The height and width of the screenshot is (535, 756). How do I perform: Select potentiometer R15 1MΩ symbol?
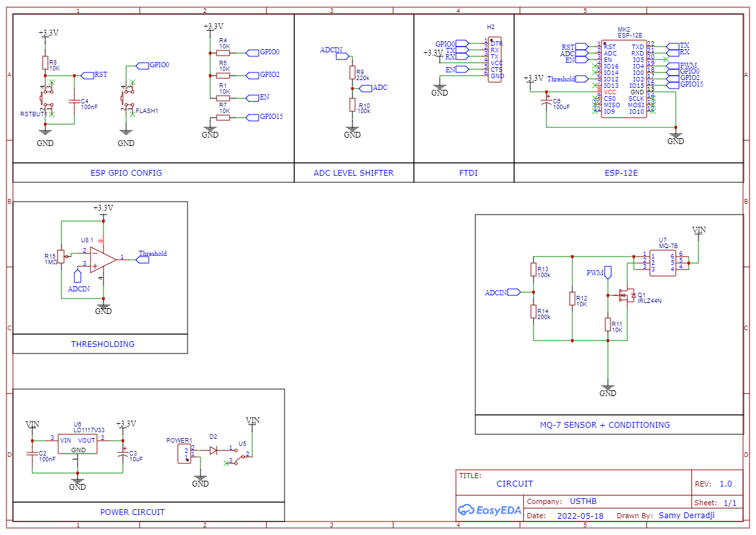pyautogui.click(x=61, y=257)
